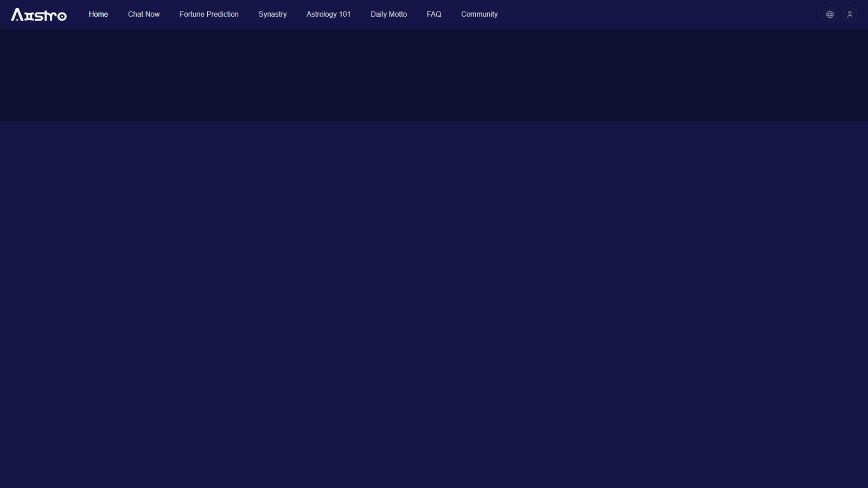This screenshot has width=868, height=488.
Task: Open the Chat Now page
Action: (x=144, y=14)
